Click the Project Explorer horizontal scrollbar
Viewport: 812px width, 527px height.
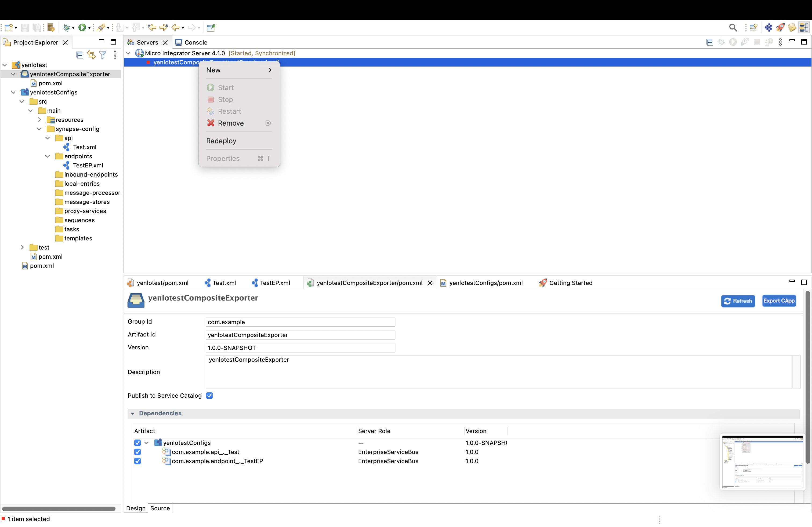(x=59, y=508)
